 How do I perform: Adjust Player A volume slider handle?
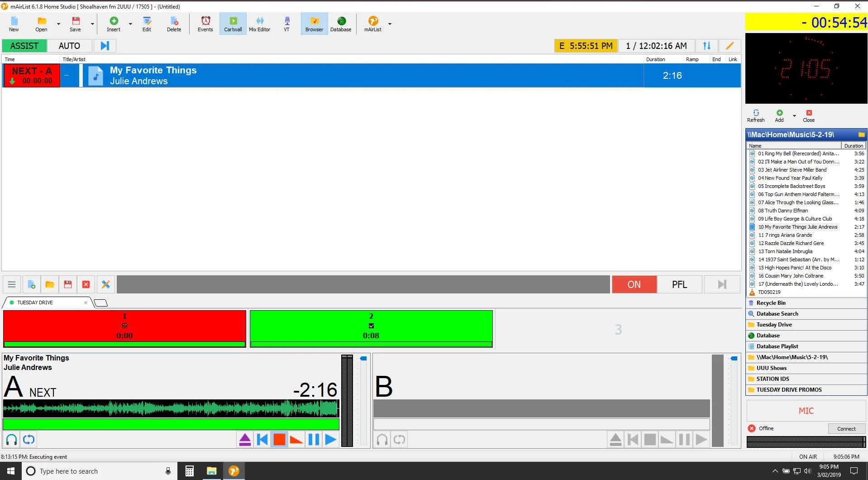pos(363,358)
